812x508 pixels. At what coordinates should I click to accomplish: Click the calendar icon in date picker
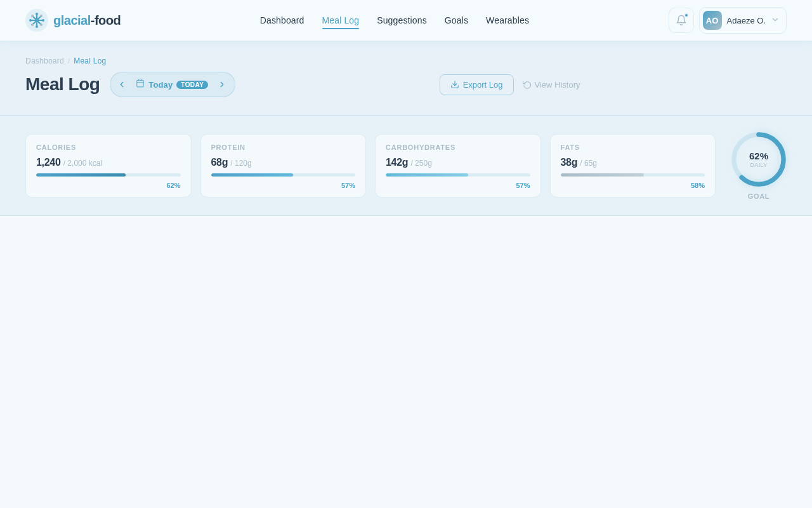140,84
